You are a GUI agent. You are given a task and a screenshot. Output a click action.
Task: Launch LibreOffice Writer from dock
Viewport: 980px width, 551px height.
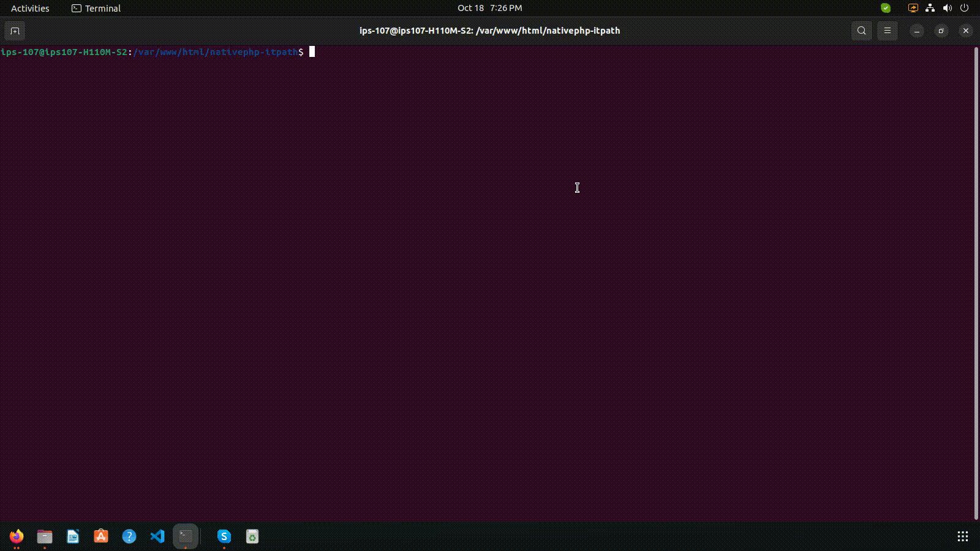(73, 536)
